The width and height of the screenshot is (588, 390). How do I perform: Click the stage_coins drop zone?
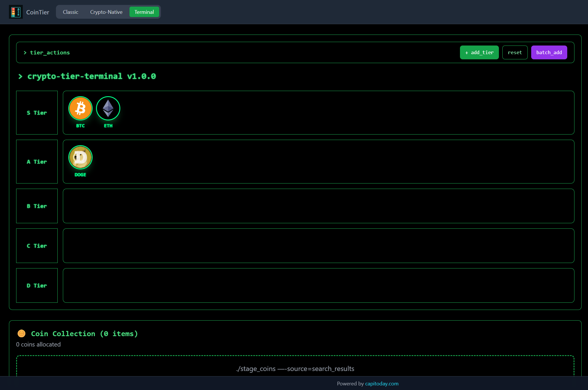pos(295,369)
